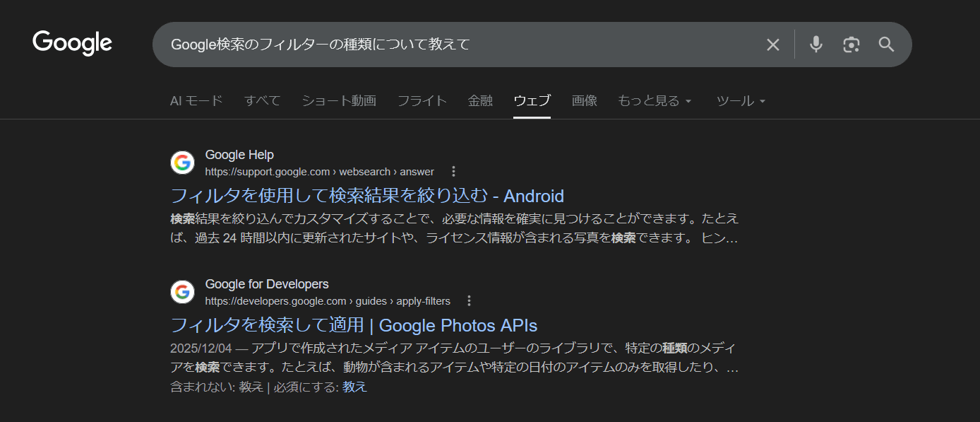Switch to the AI モード tab

[x=196, y=100]
